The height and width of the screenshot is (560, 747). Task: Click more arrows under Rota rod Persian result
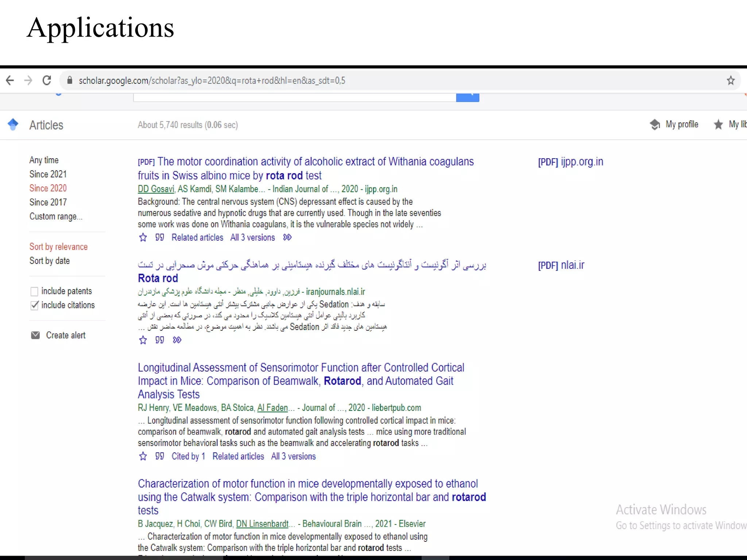coord(177,340)
